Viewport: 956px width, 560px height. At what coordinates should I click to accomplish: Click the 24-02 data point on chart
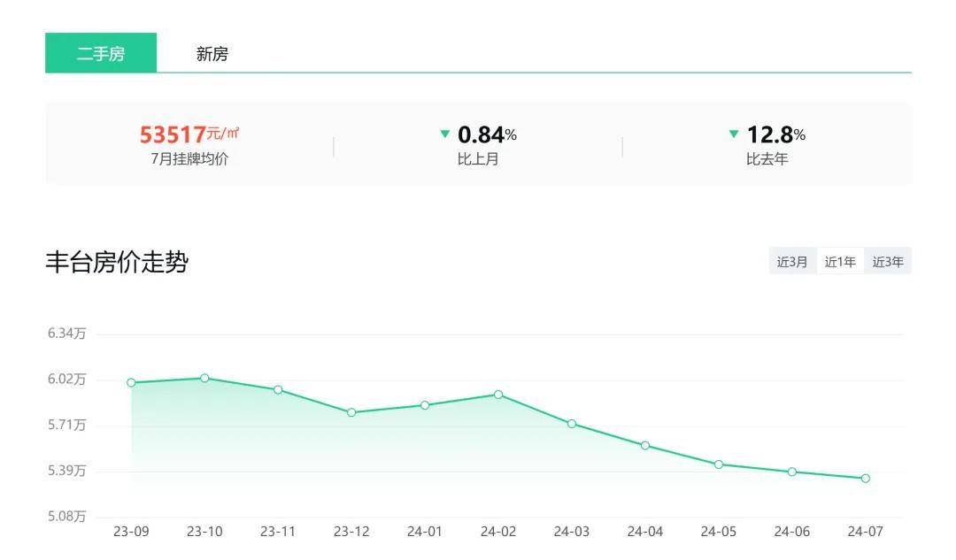(x=498, y=395)
